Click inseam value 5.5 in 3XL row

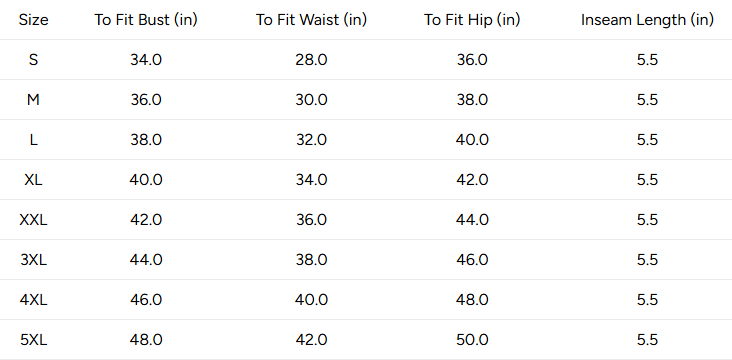pos(648,260)
